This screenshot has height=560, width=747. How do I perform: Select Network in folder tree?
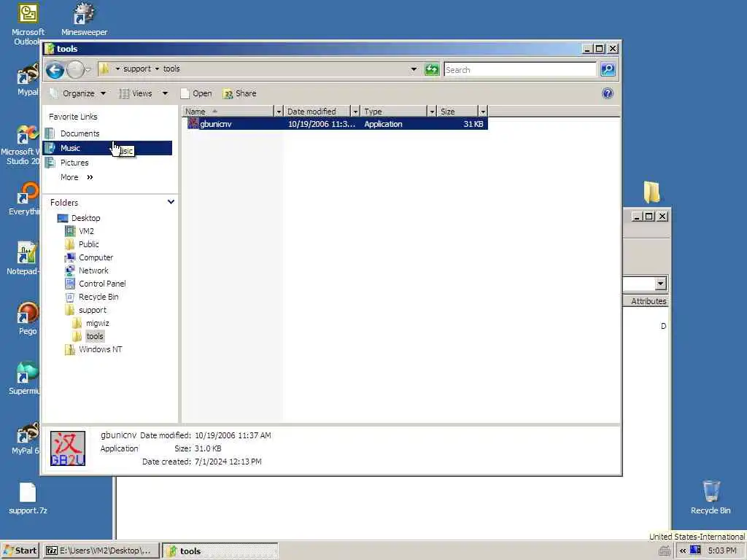point(93,271)
